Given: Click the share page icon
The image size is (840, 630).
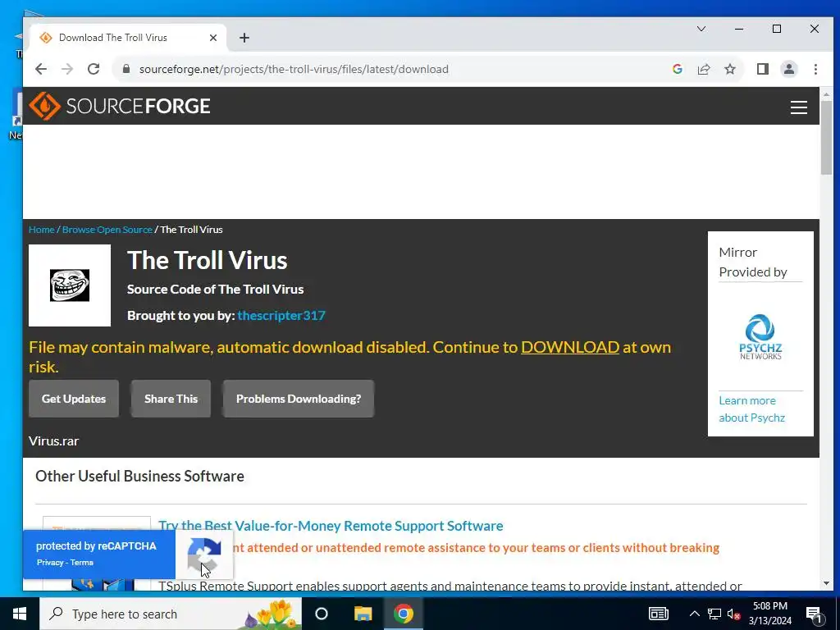Looking at the screenshot, I should pos(703,69).
